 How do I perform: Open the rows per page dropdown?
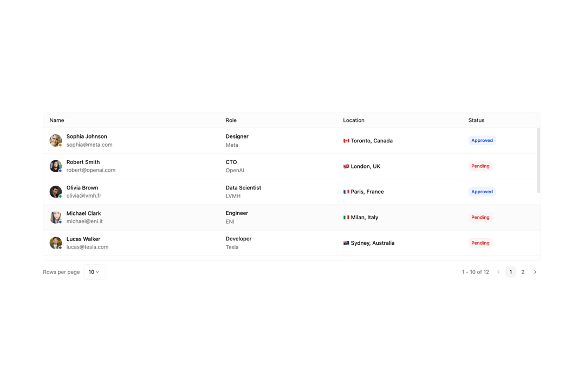tap(94, 272)
